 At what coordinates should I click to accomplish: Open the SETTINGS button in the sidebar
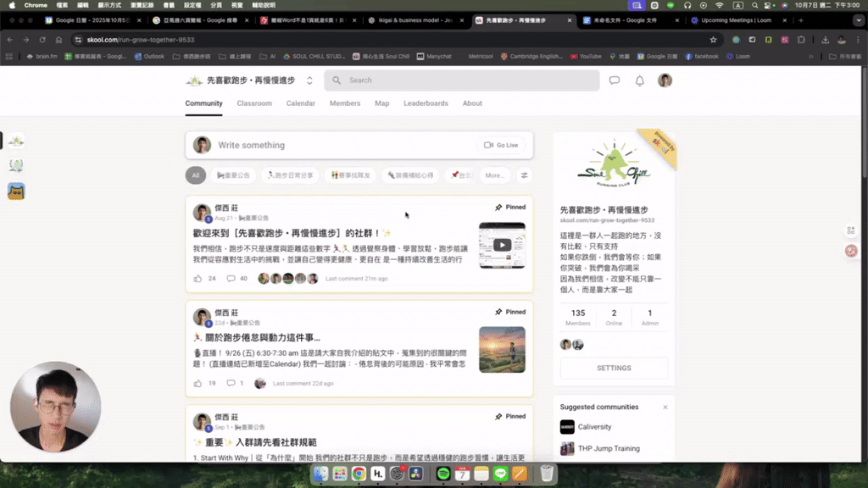(x=613, y=368)
